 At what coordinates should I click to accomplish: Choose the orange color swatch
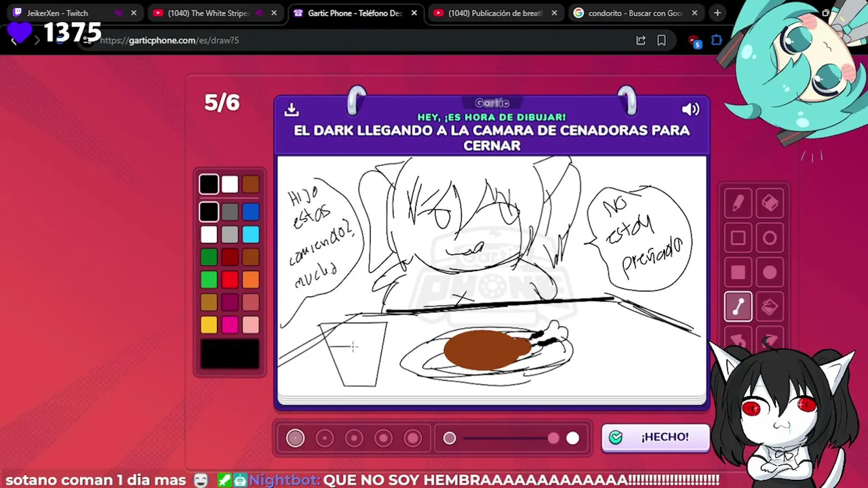click(250, 279)
